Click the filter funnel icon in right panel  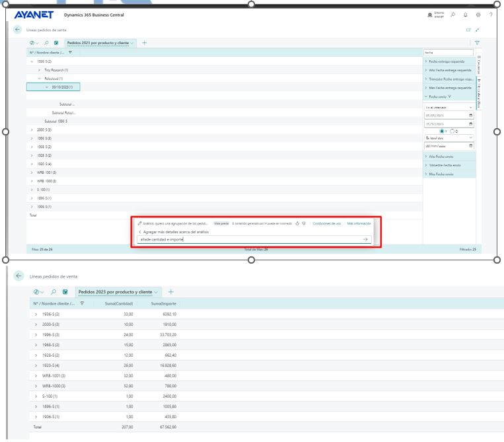(477, 43)
